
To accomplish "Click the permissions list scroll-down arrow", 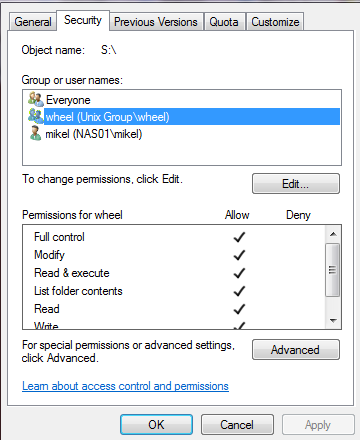I will [x=333, y=320].
